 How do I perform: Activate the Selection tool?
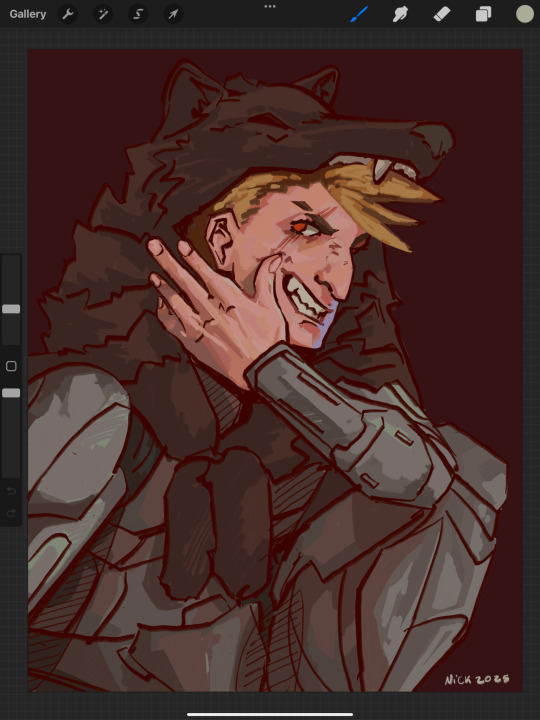pyautogui.click(x=138, y=14)
